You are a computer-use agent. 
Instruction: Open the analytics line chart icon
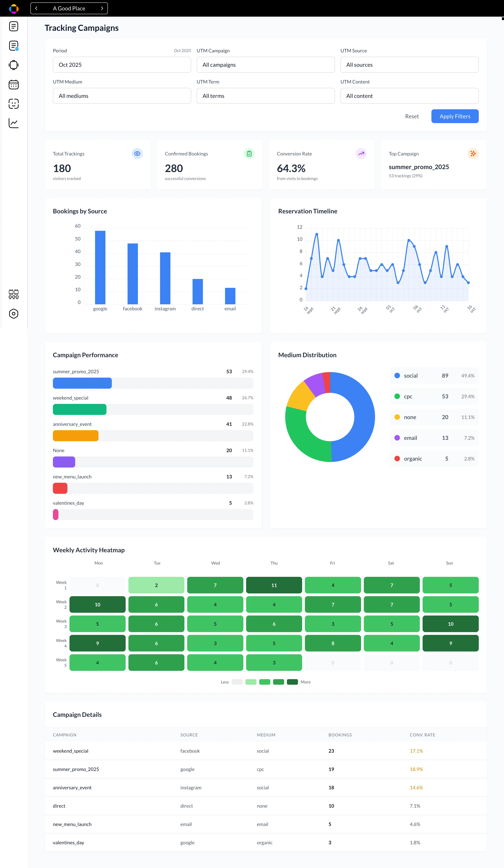tap(13, 123)
